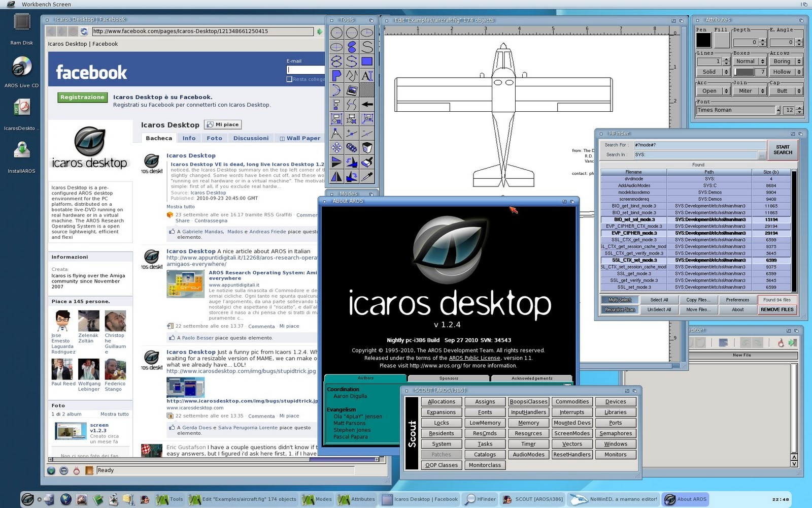
Task: Toggle Recursive Scan in HFinder
Action: coord(620,309)
